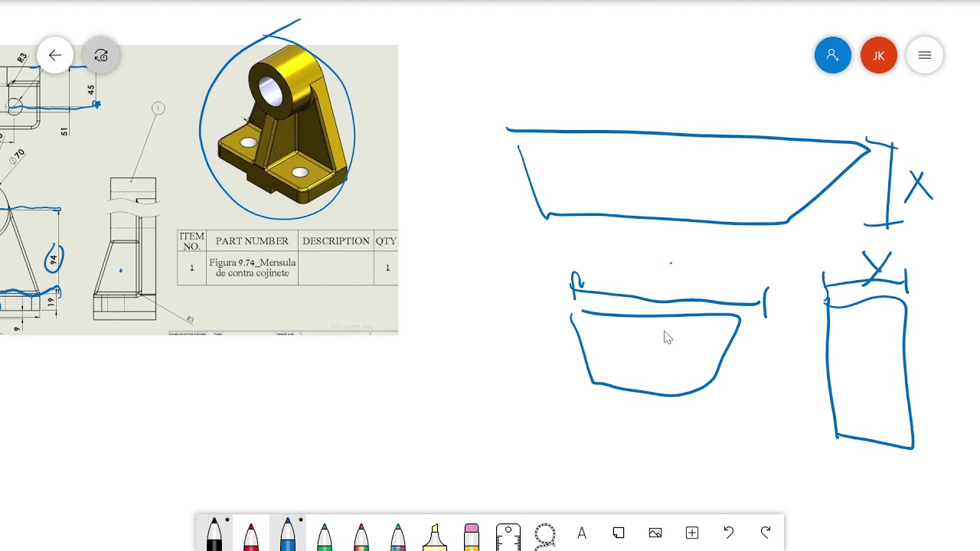Select the green pen

pos(325,535)
